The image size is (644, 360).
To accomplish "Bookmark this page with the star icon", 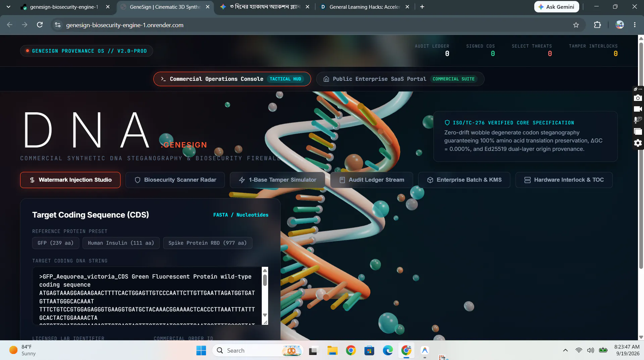I will tap(576, 25).
